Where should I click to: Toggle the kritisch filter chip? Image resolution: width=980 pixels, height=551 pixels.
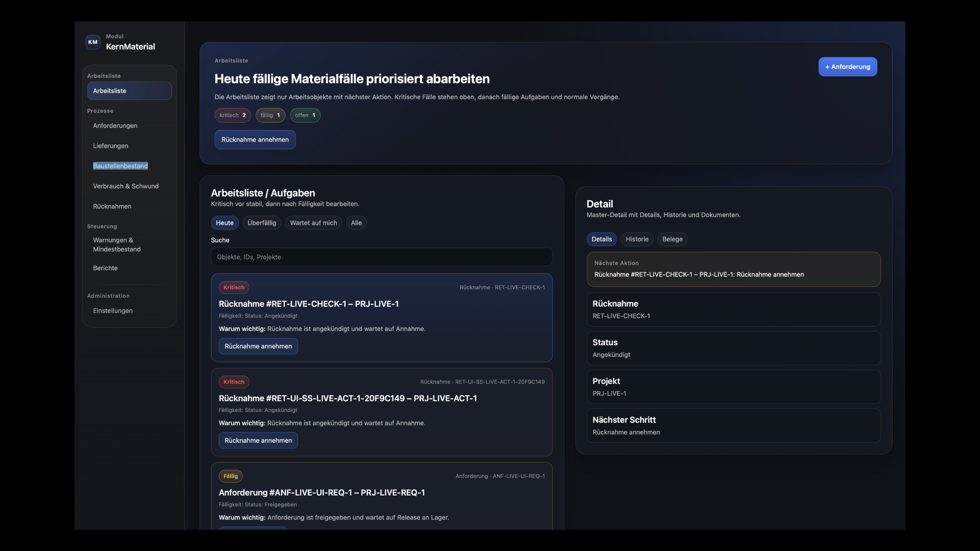pyautogui.click(x=232, y=115)
